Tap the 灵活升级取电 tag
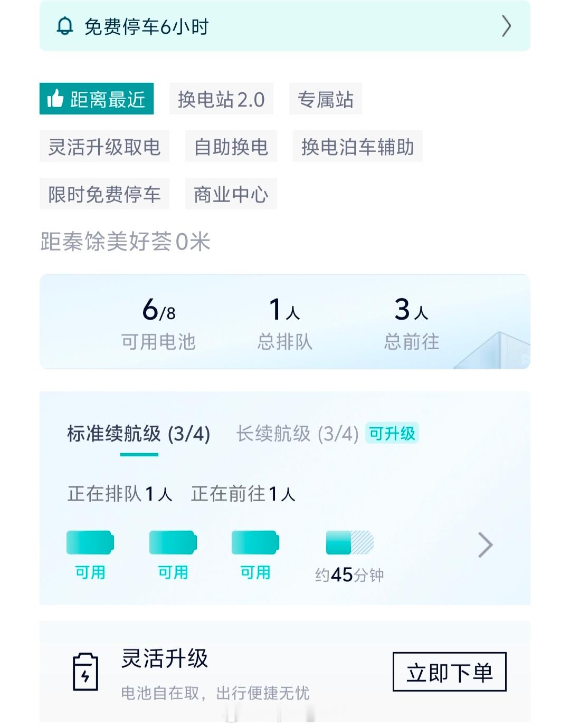 104,146
